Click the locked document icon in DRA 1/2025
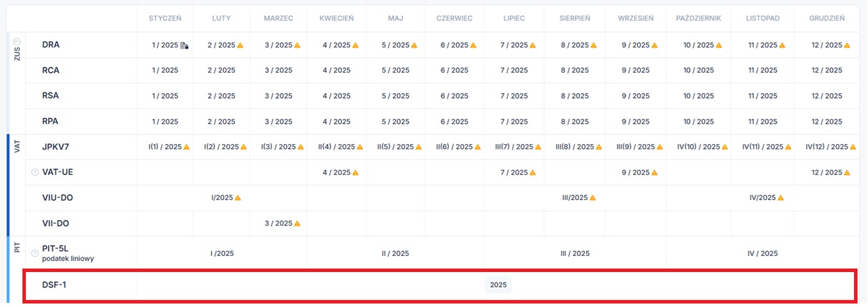Image resolution: width=868 pixels, height=307 pixels. pos(184,45)
